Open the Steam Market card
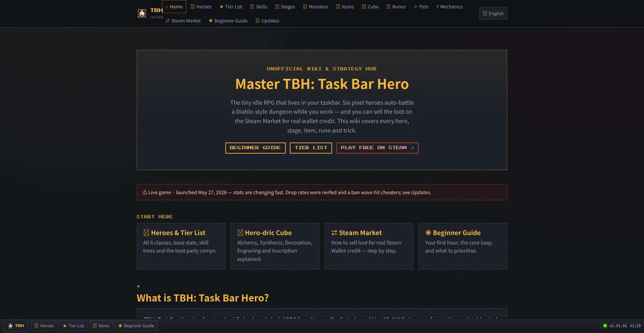Viewport: 644px width, 333px height. pos(369,246)
